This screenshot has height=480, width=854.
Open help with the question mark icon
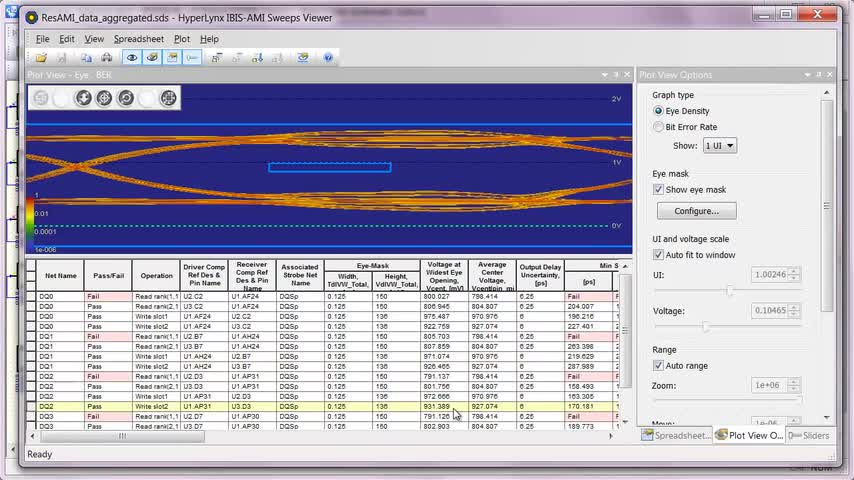pos(328,58)
